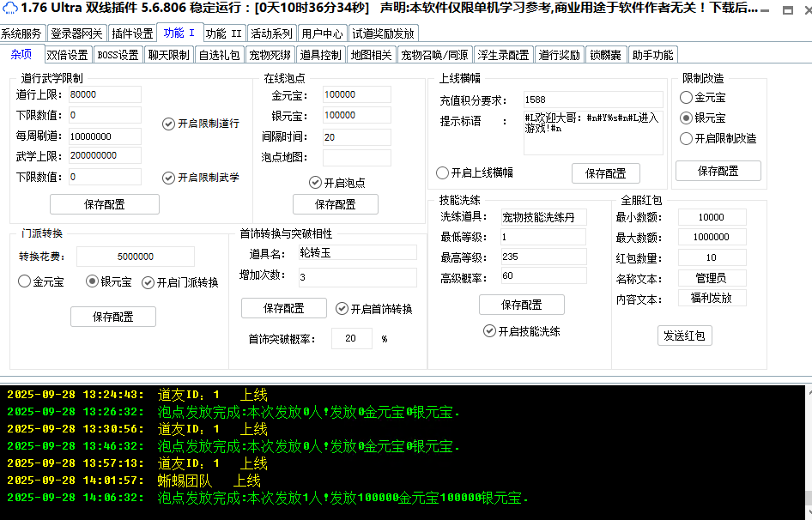This screenshot has height=520, width=812.
Task: Open the 功能 II tab
Action: [223, 34]
